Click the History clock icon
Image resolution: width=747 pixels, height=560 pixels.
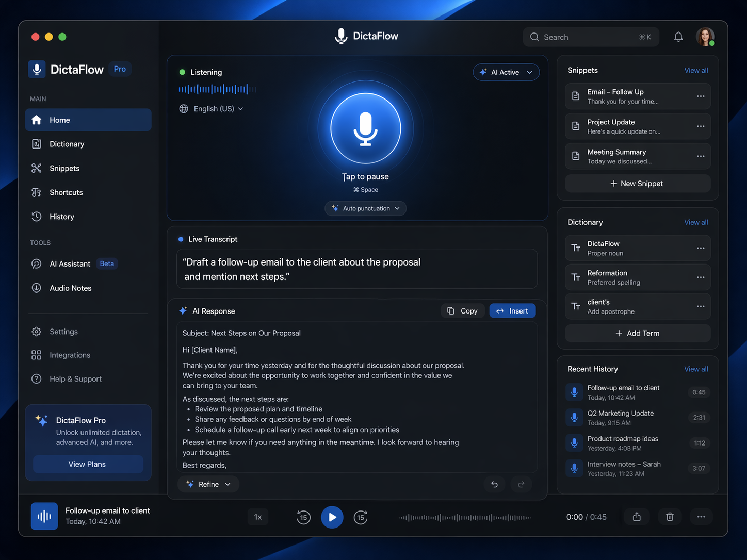(x=36, y=217)
